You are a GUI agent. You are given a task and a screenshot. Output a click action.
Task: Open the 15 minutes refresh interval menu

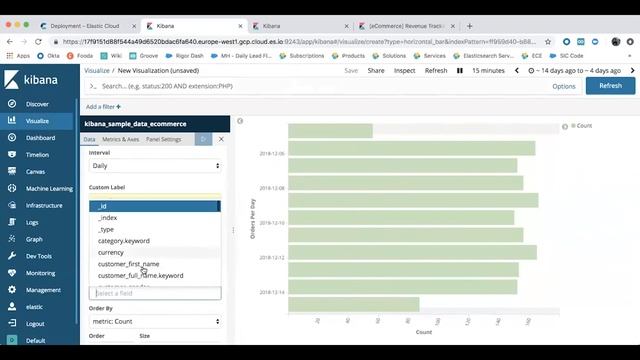pyautogui.click(x=488, y=71)
